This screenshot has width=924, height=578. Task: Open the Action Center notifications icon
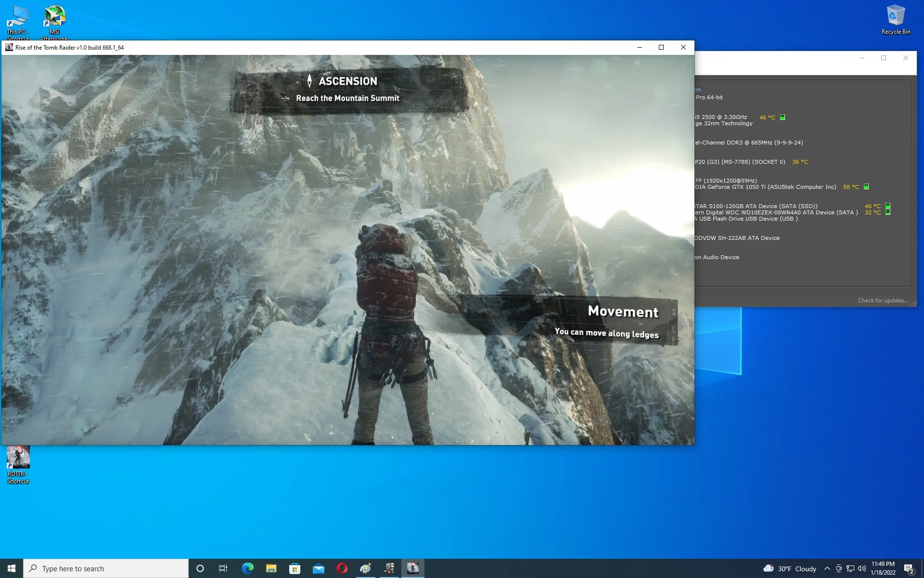click(909, 568)
